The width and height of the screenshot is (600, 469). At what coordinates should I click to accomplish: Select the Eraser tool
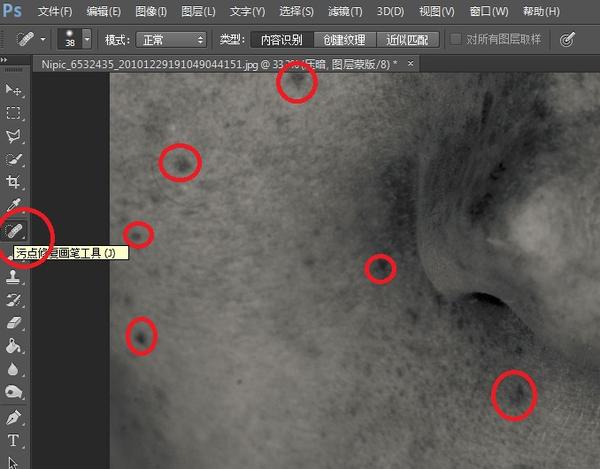pos(13,323)
